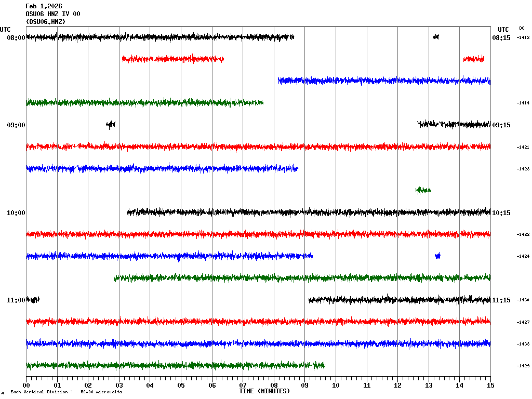Image resolution: width=532 pixels, height=399 pixels.
Task: Click the (OSU06.HNZ) channel label
Action: coord(46,22)
